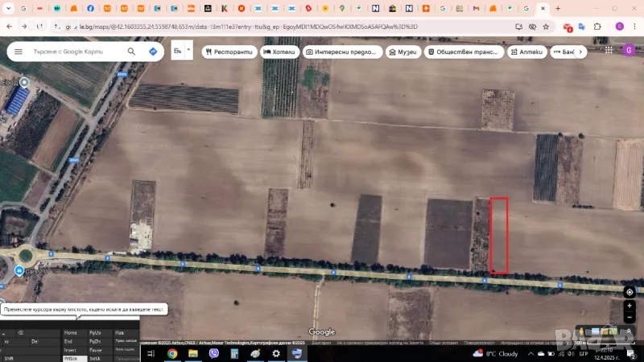
Task: Open Viber from the taskbar
Action: point(214,353)
